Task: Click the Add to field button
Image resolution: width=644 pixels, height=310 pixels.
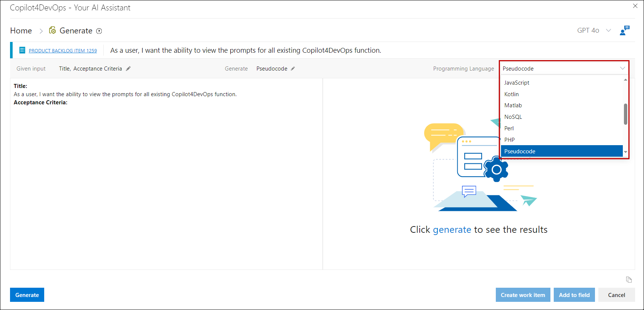Action: [574, 295]
